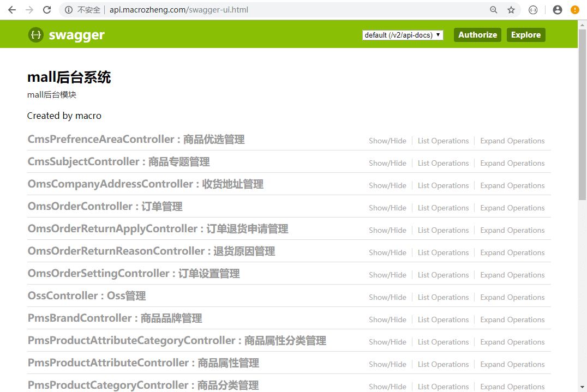Toggle Show/Hide for OssController
The width and height of the screenshot is (587, 392).
coord(387,297)
